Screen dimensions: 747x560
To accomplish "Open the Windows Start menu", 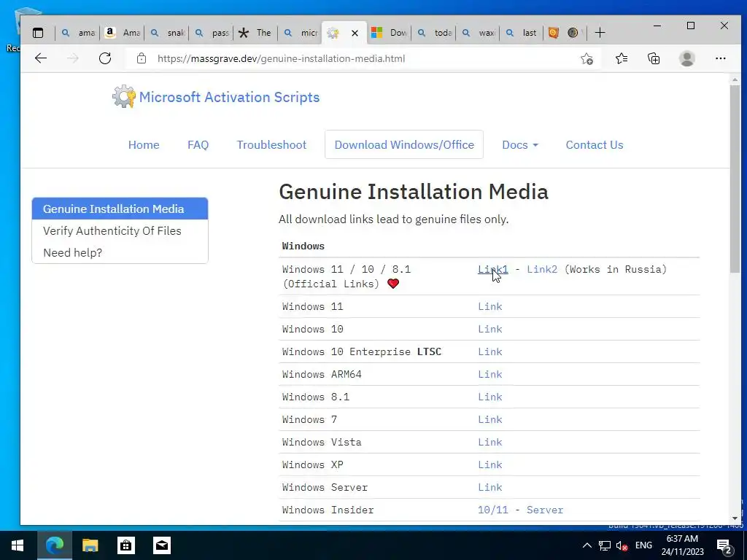I will click(18, 545).
